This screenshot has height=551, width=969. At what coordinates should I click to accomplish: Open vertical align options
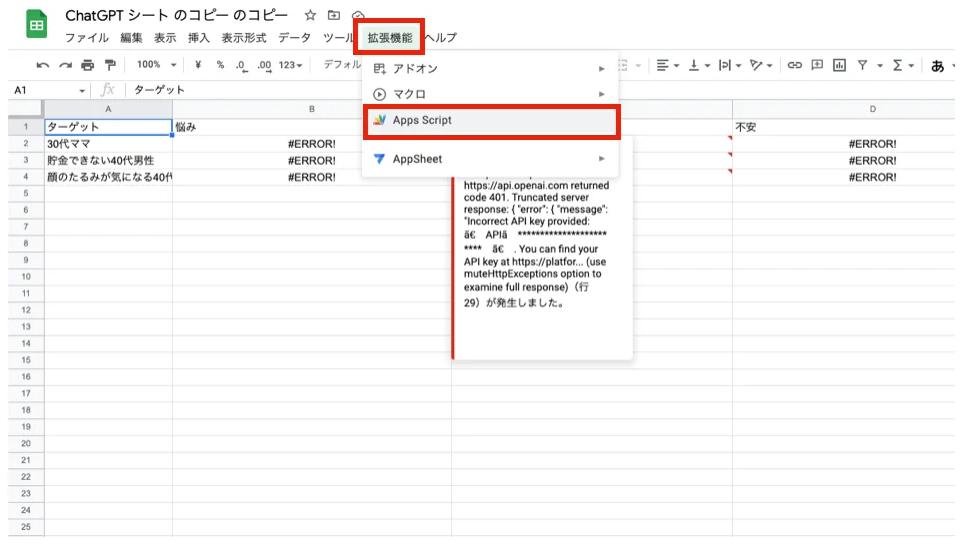(x=700, y=65)
